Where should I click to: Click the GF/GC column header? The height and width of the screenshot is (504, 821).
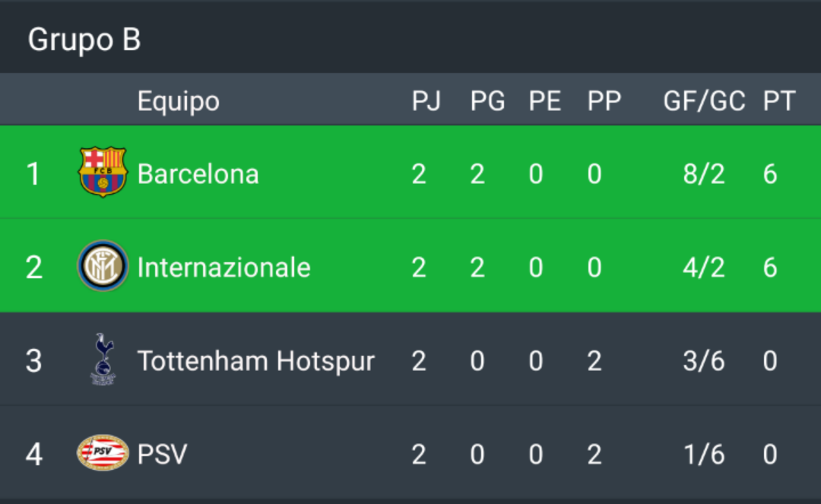[x=704, y=100]
